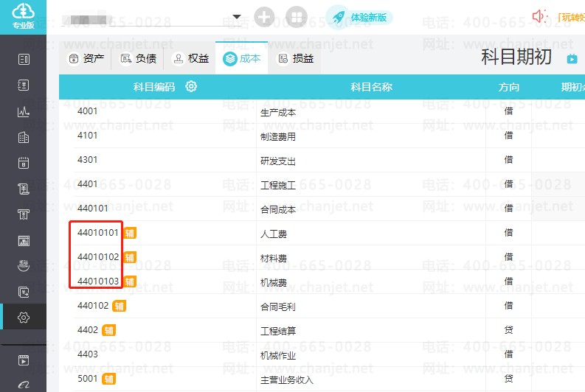Click the 机械作业 account name
The width and height of the screenshot is (585, 392).
(278, 355)
